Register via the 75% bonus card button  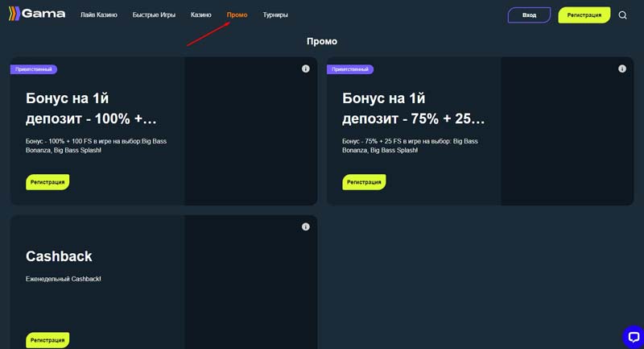[x=364, y=182]
